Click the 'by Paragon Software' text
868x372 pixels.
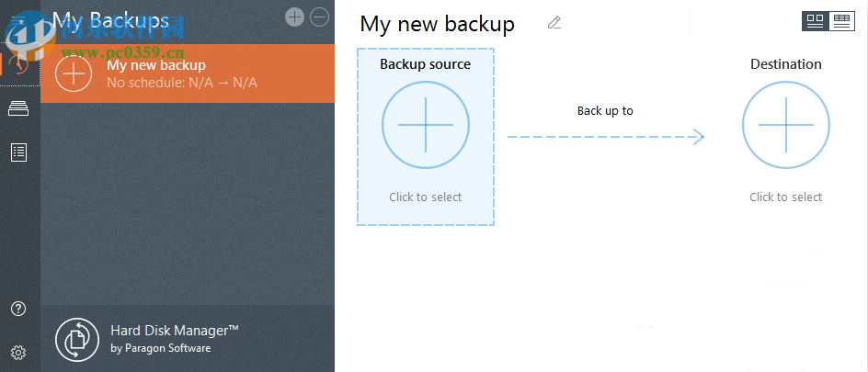[161, 348]
